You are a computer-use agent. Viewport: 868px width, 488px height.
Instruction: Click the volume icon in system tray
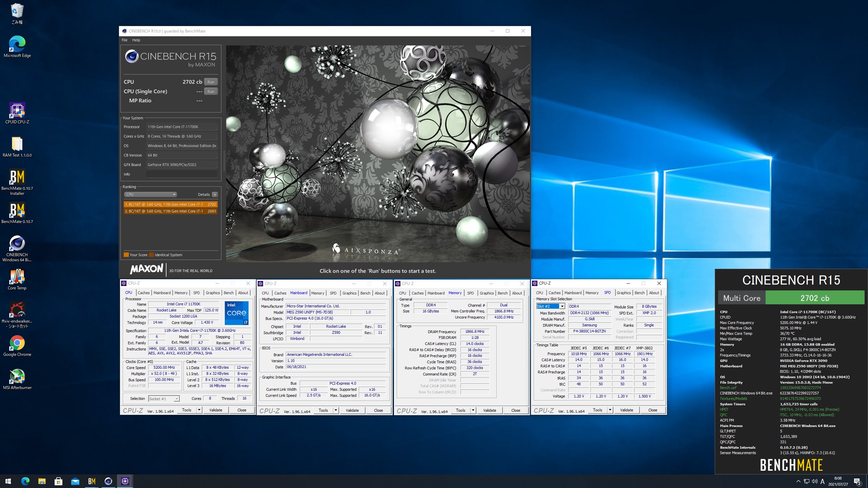click(815, 481)
